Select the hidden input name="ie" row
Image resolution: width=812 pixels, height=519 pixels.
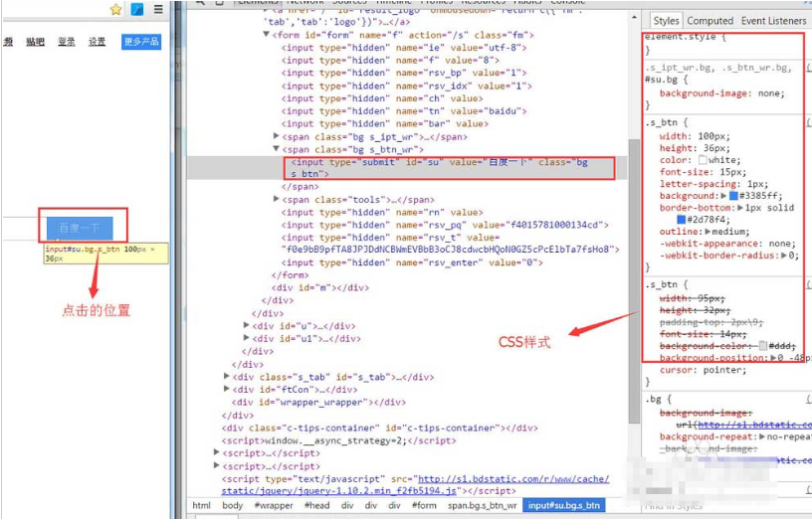pos(404,48)
